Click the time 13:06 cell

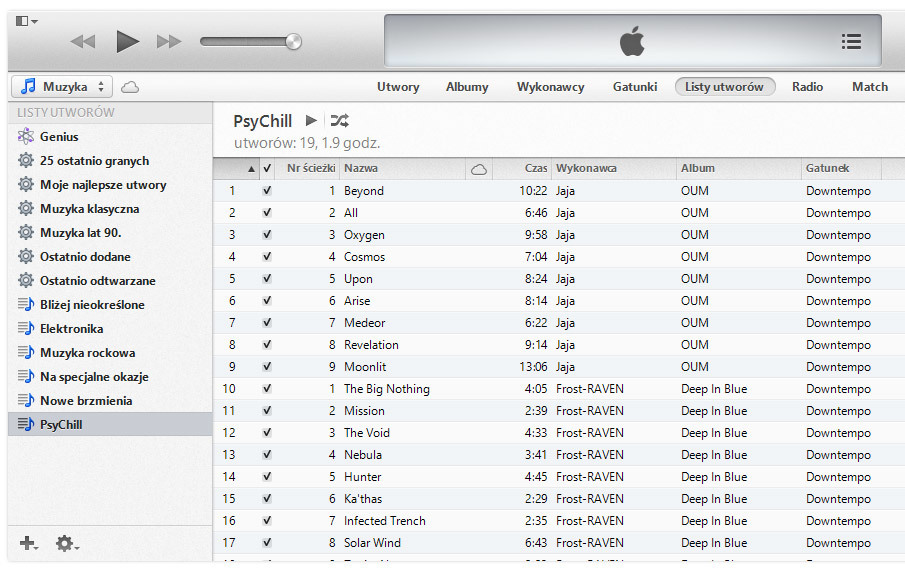tap(533, 367)
